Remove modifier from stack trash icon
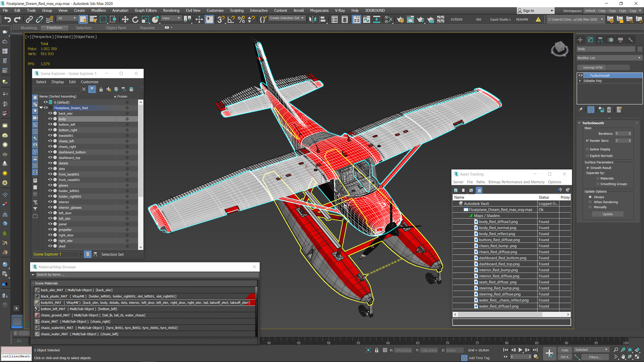The width and height of the screenshot is (644, 362). 609,110
